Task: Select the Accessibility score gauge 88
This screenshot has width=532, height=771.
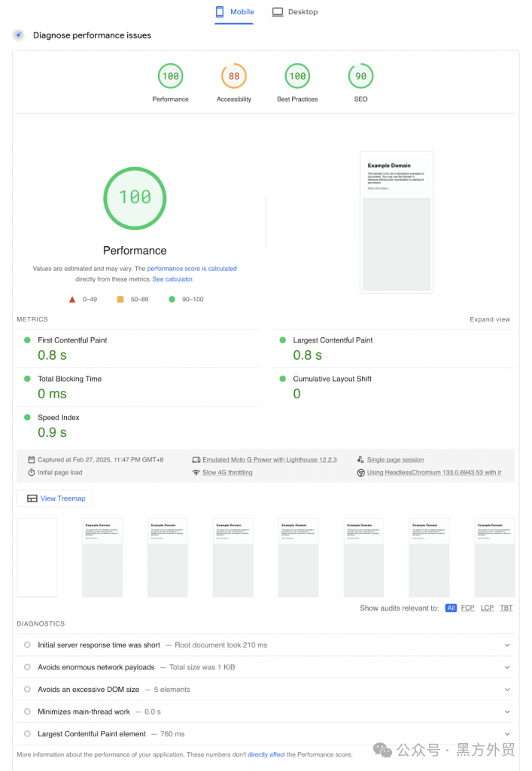Action: click(234, 76)
